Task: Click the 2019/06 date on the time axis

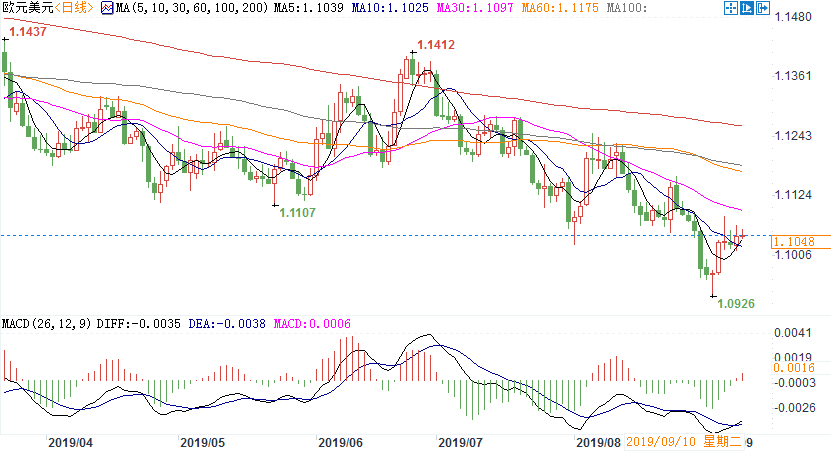Action: coord(338,441)
